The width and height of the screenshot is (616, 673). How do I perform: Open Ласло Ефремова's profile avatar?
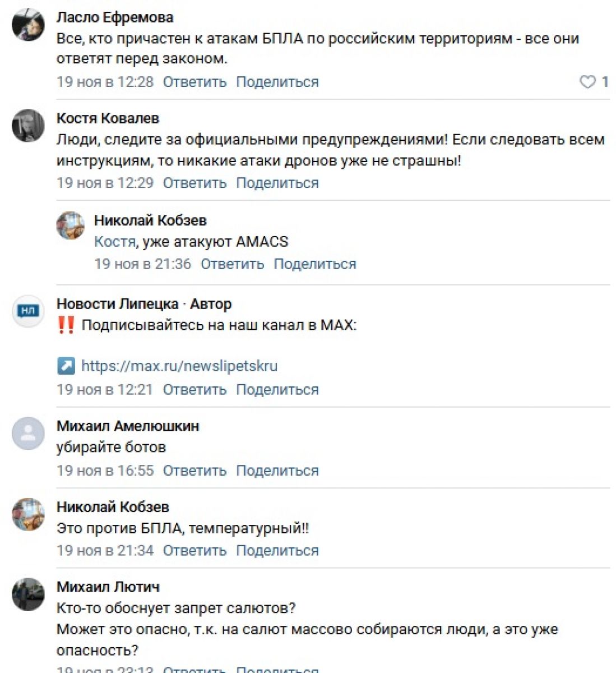pos(28,25)
